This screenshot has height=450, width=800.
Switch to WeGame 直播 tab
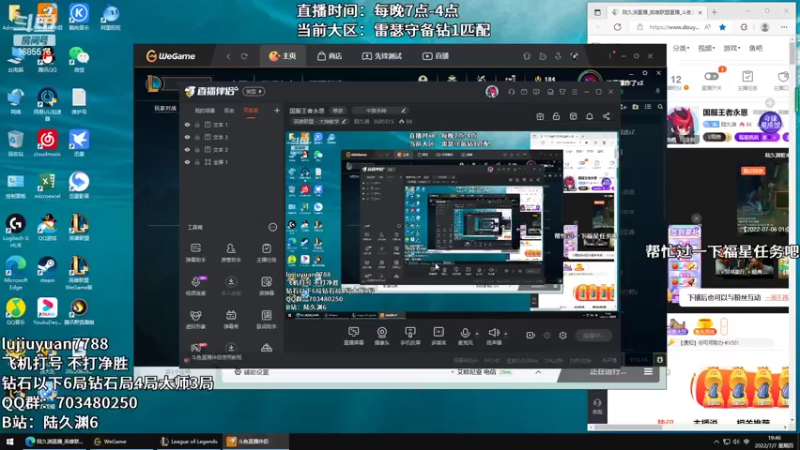click(x=435, y=56)
